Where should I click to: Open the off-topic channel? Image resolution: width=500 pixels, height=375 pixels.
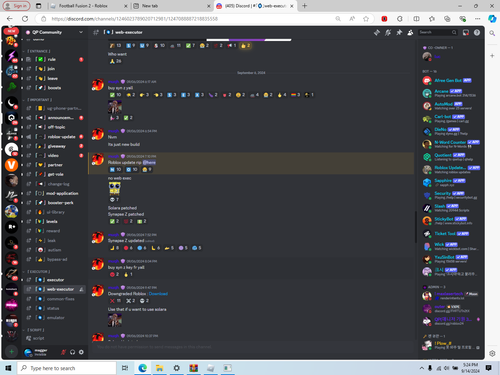pos(55,127)
